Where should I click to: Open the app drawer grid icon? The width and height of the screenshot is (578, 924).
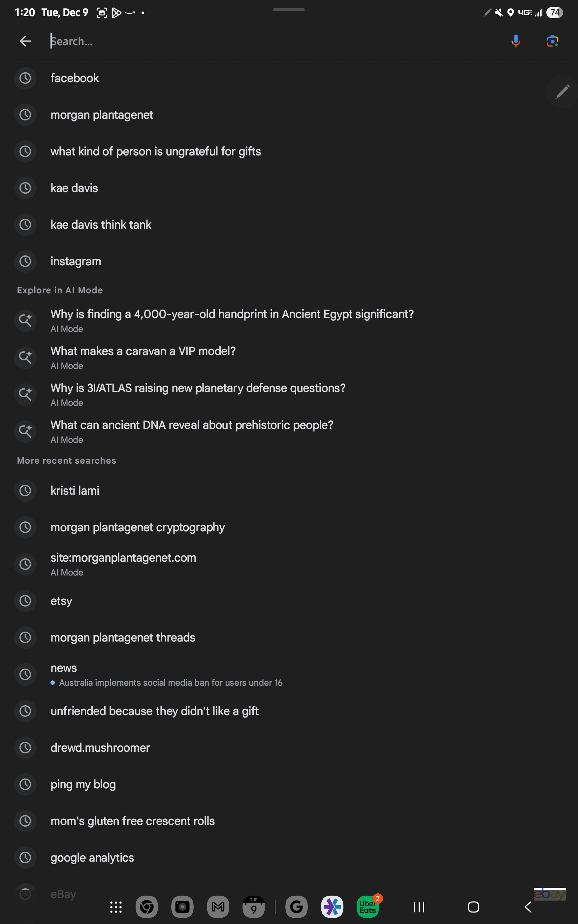click(x=116, y=907)
